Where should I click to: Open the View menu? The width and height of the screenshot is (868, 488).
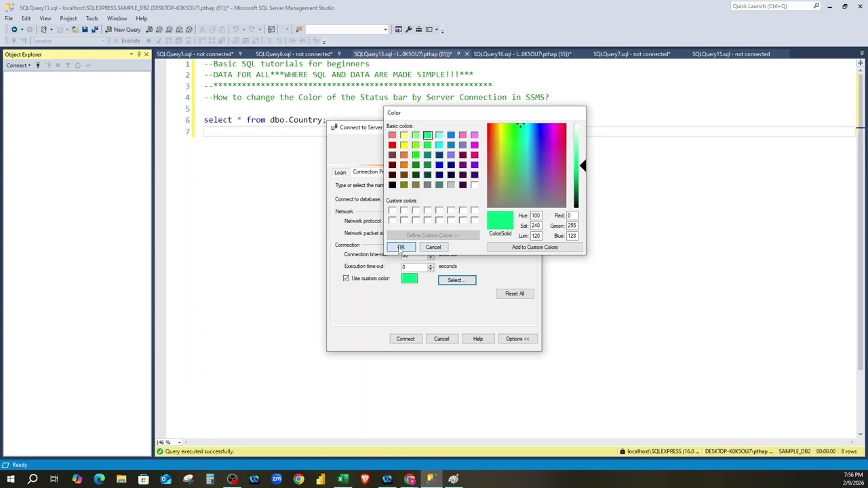(45, 18)
